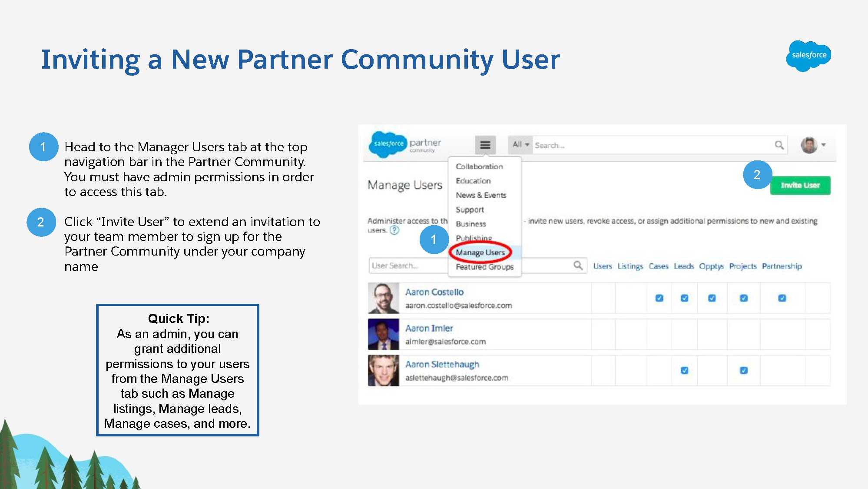Viewport: 868px width, 489px height.
Task: Uncheck Partnership permission for Aaron Costello
Action: (782, 298)
